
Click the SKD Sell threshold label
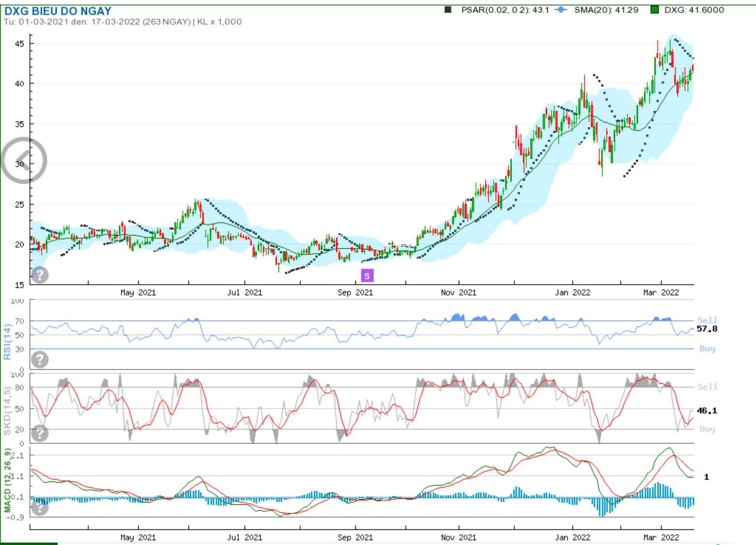coord(707,387)
